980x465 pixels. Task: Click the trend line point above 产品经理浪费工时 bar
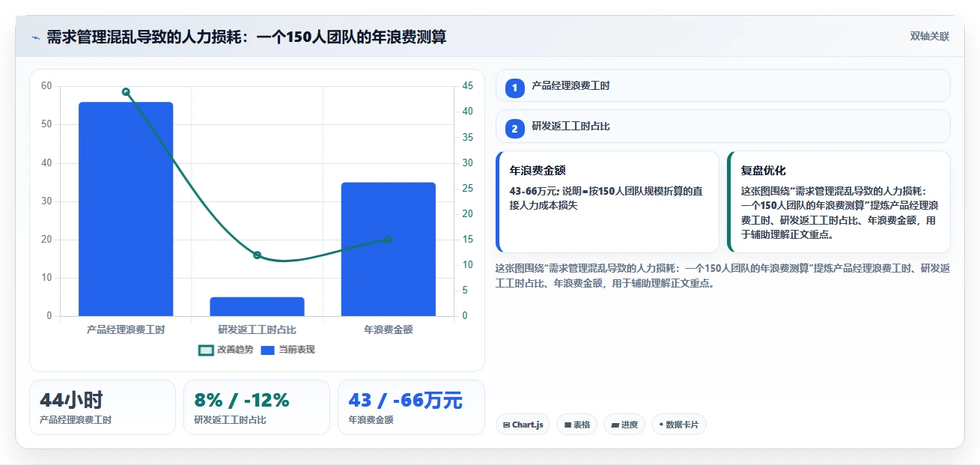[126, 92]
